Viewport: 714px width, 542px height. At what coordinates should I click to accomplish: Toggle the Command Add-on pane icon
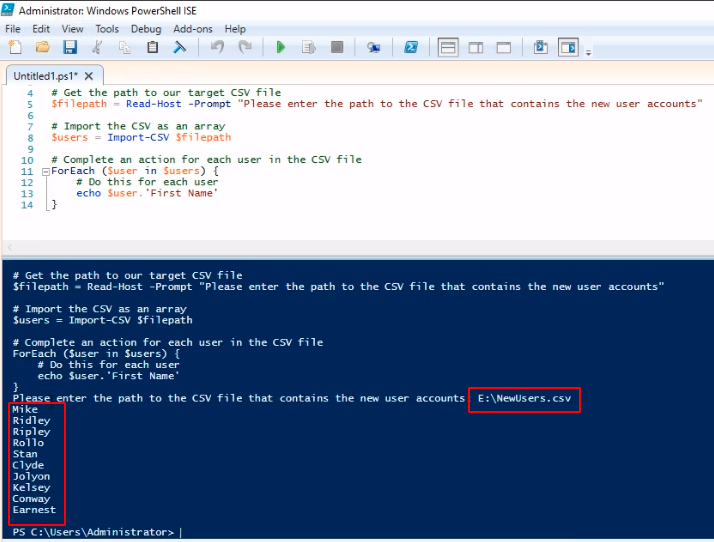point(568,47)
